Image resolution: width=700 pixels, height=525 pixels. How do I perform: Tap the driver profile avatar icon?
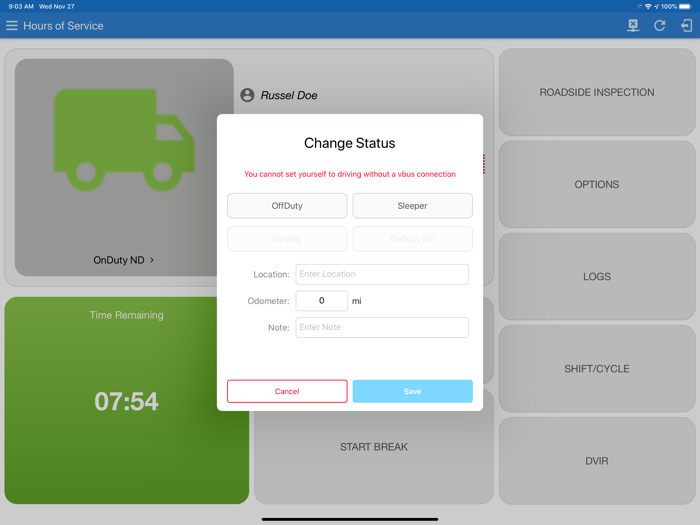(247, 95)
